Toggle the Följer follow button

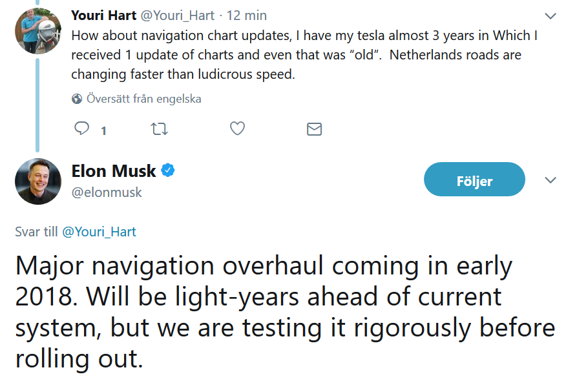click(474, 180)
